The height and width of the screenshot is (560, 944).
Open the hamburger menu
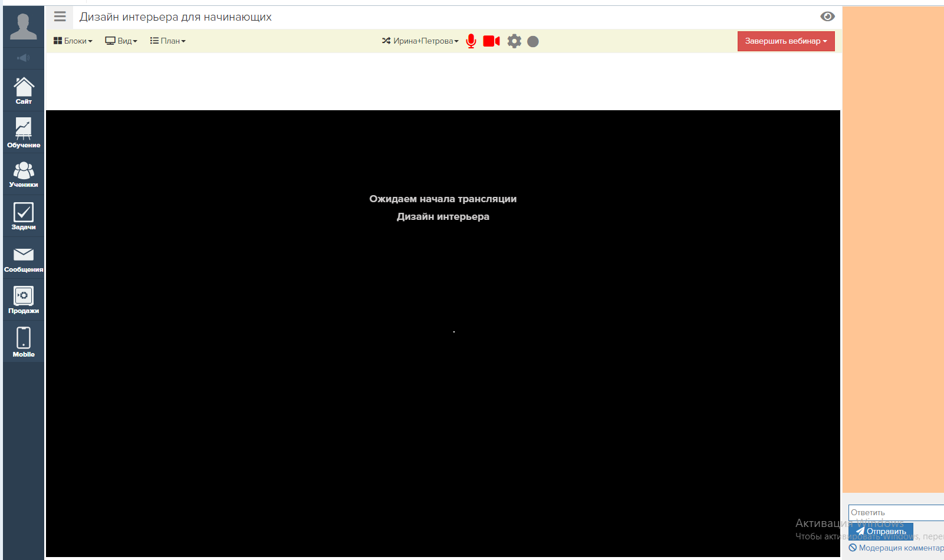(60, 17)
